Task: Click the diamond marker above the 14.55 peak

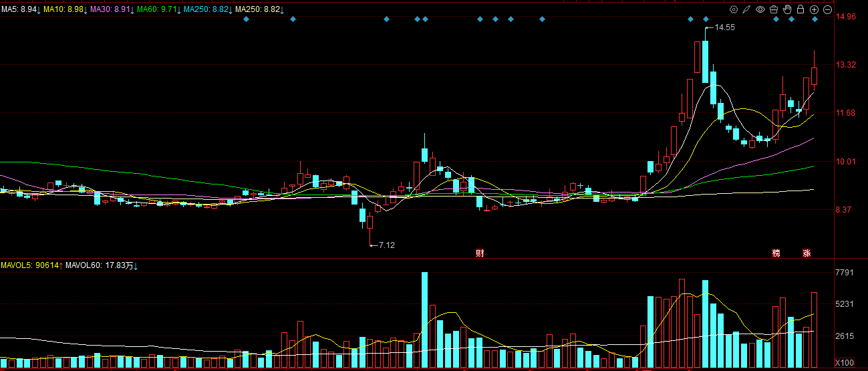Action: (x=705, y=19)
